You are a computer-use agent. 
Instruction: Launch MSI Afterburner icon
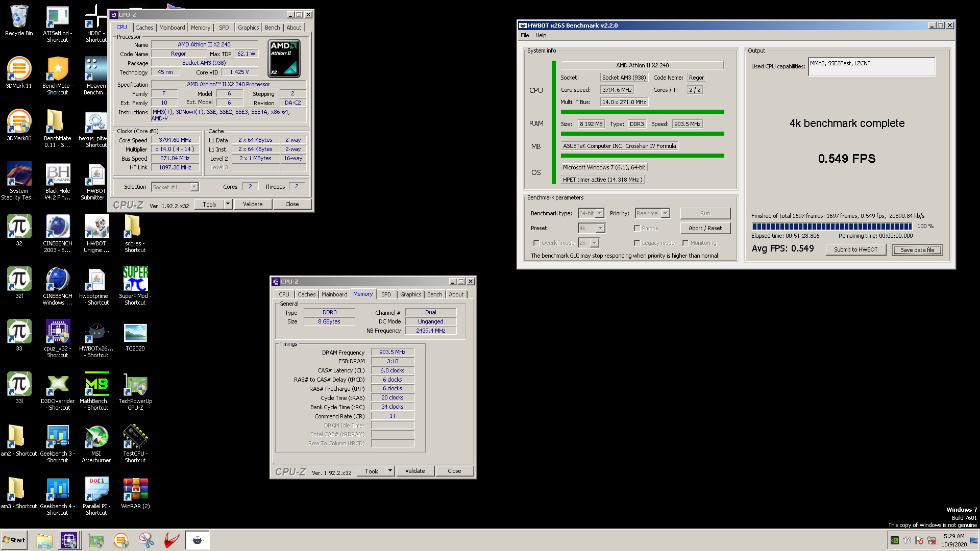pos(96,443)
